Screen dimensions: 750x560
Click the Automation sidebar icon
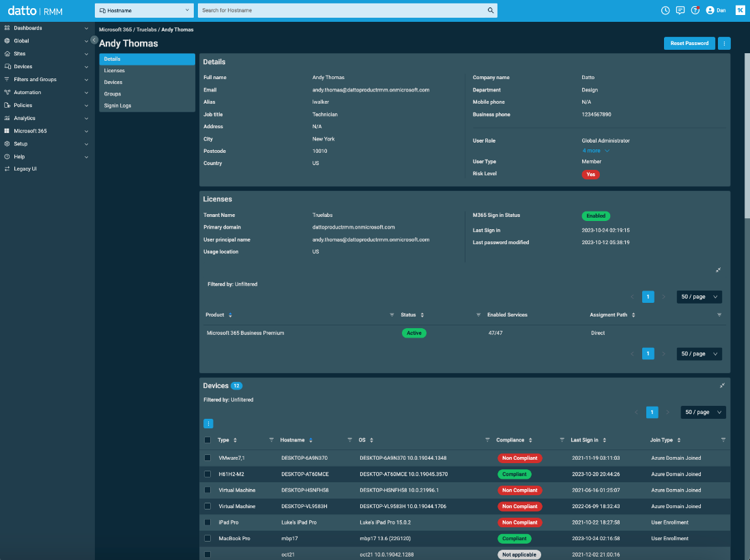tap(7, 92)
